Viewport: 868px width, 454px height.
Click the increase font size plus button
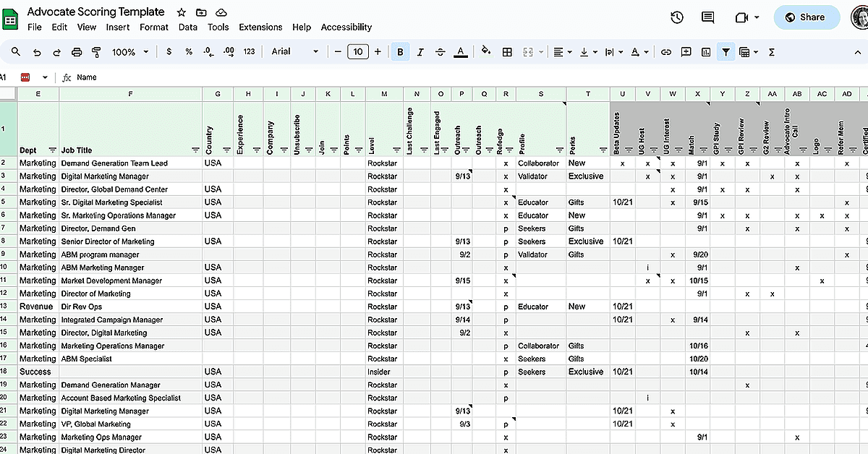point(378,52)
